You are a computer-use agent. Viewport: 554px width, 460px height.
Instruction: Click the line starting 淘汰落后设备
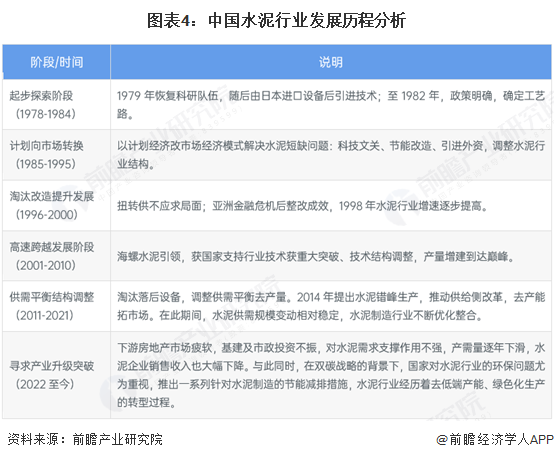point(331,297)
